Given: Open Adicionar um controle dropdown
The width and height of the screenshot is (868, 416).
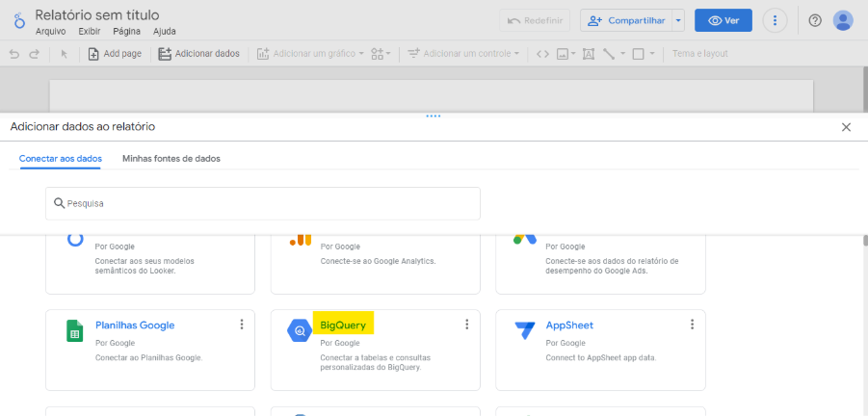Looking at the screenshot, I should click(x=463, y=54).
